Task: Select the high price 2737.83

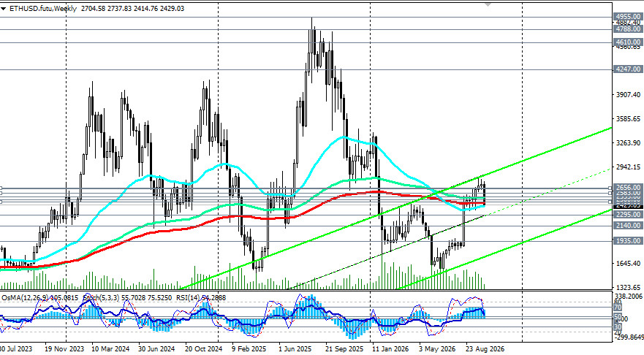Action: pos(120,8)
